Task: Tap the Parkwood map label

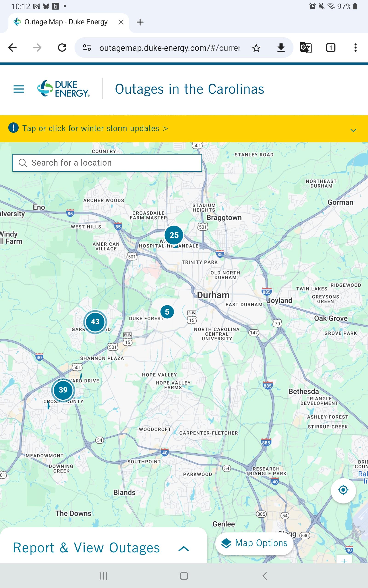Action: click(x=198, y=474)
